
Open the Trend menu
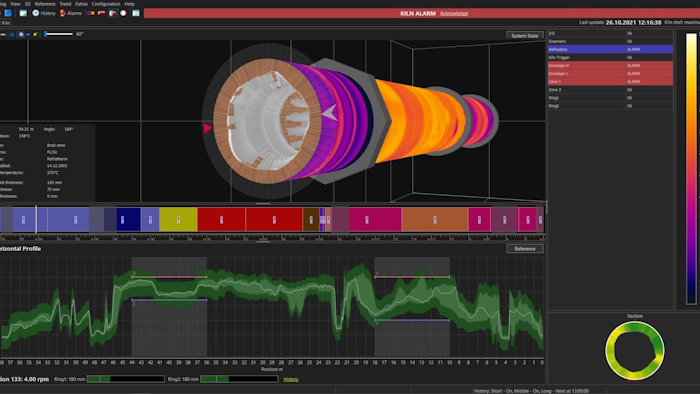click(65, 4)
